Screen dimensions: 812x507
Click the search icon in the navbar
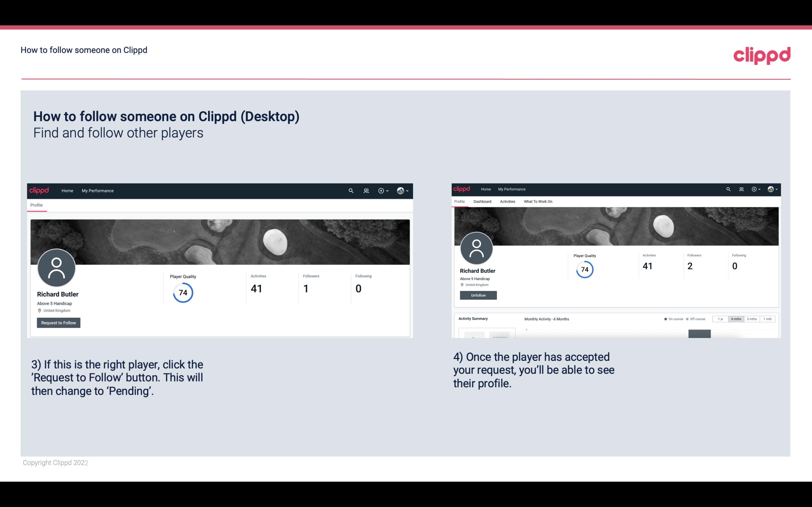click(351, 190)
